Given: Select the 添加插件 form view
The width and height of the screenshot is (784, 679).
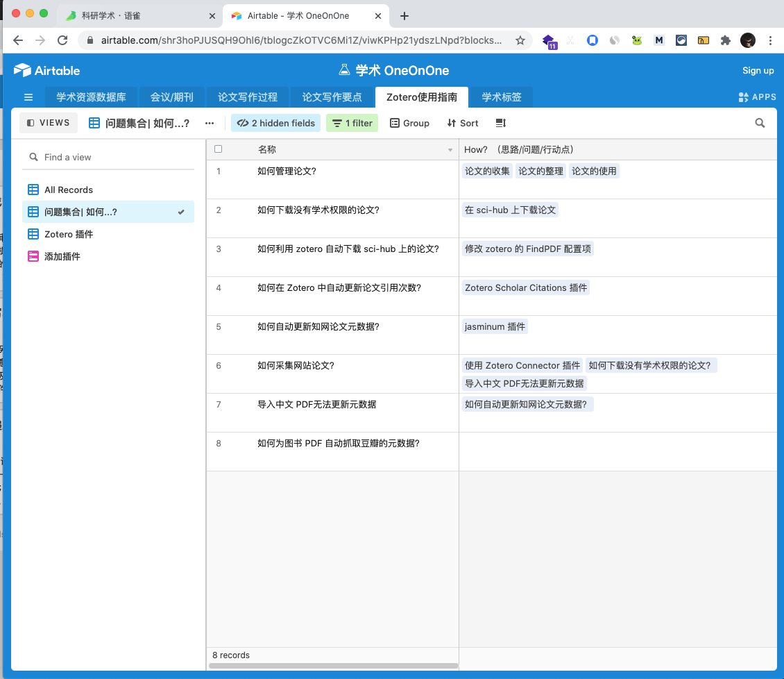Looking at the screenshot, I should pyautogui.click(x=108, y=256).
